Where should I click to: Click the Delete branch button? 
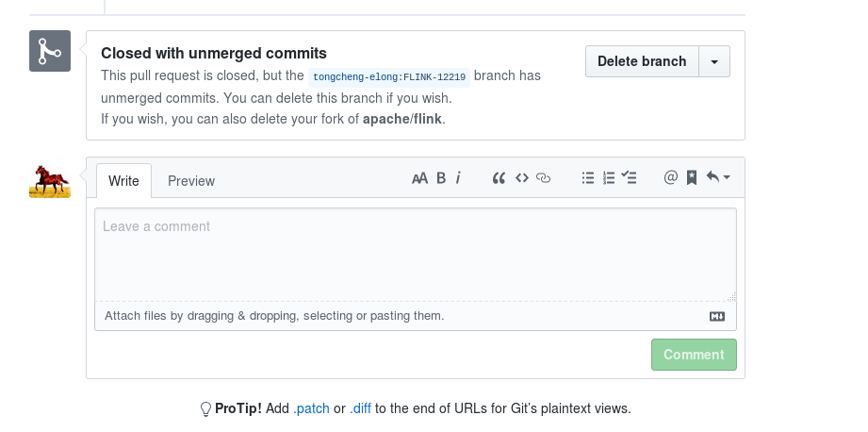(x=642, y=61)
